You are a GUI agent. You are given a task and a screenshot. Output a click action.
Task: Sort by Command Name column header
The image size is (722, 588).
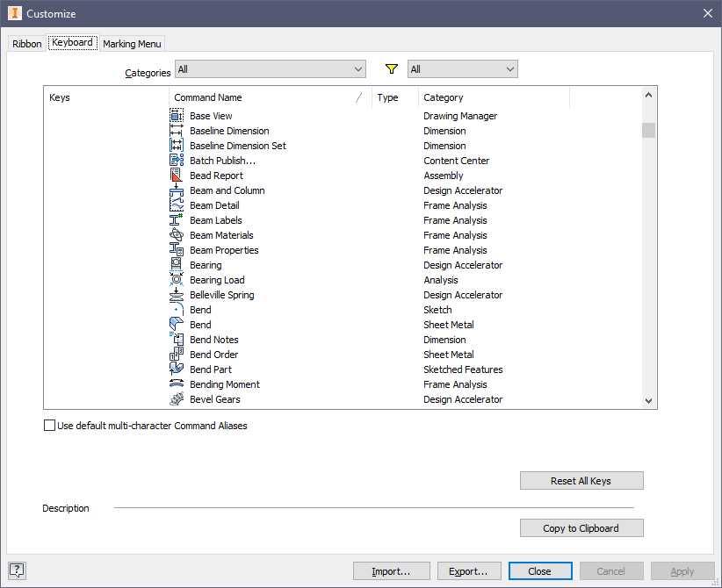pyautogui.click(x=271, y=97)
